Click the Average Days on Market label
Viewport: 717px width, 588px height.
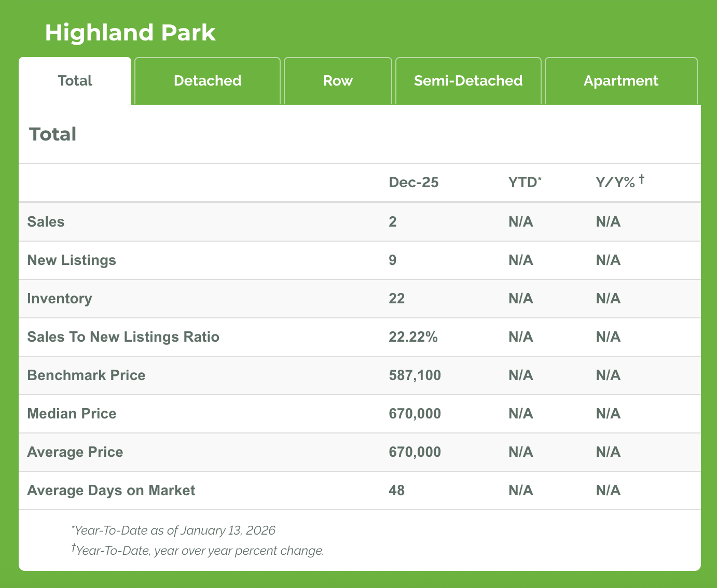pyautogui.click(x=111, y=491)
